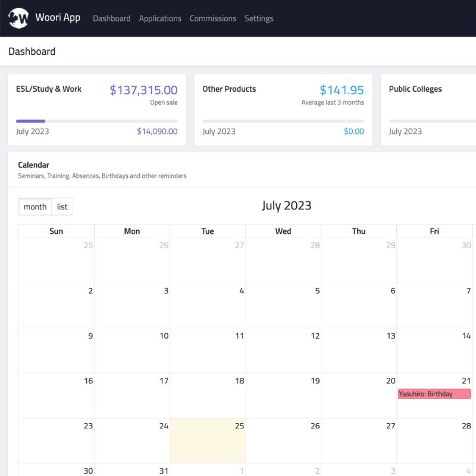476x476 pixels.
Task: Select July 13 day cell
Action: point(359,350)
